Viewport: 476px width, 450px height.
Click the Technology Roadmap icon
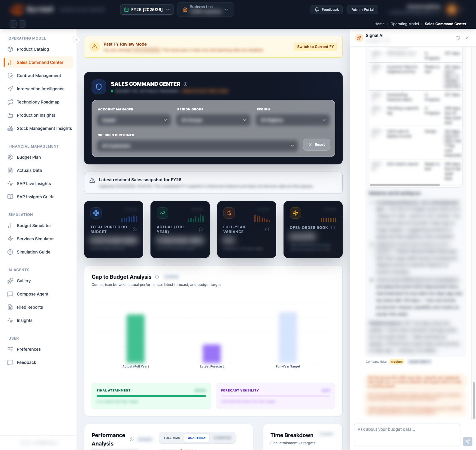pyautogui.click(x=10, y=102)
